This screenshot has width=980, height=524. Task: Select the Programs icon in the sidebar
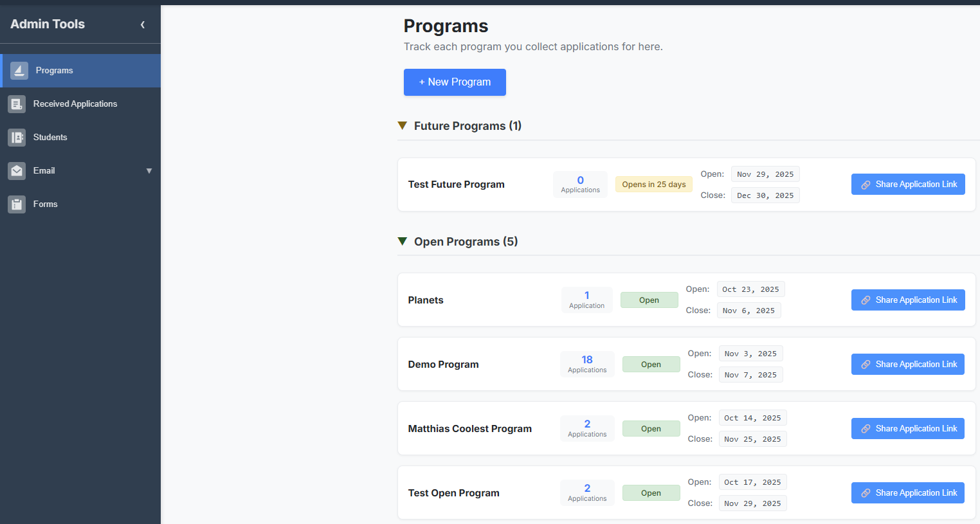tap(19, 70)
